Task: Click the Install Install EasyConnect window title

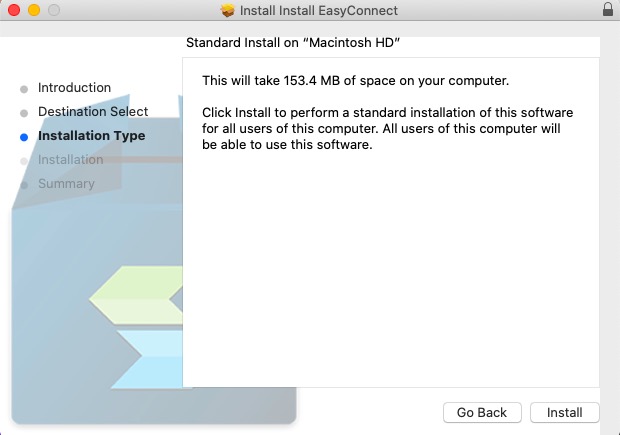Action: (319, 10)
